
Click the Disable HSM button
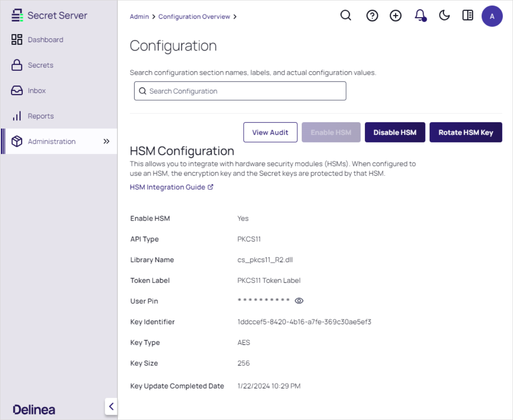pyautogui.click(x=395, y=132)
